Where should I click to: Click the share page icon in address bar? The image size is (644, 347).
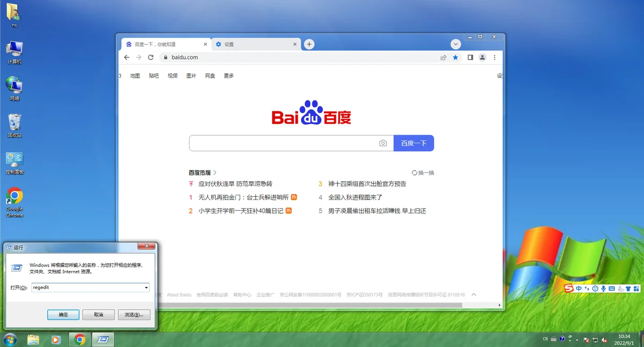(x=443, y=57)
